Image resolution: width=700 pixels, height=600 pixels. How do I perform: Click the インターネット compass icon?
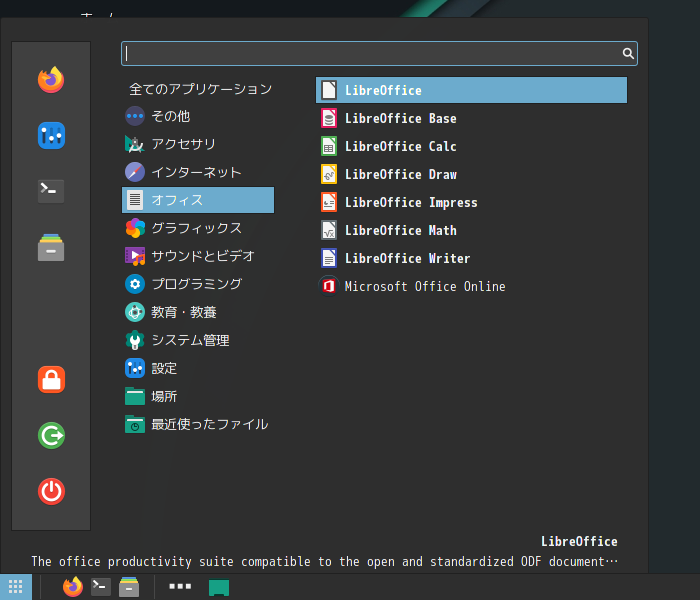[x=135, y=172]
